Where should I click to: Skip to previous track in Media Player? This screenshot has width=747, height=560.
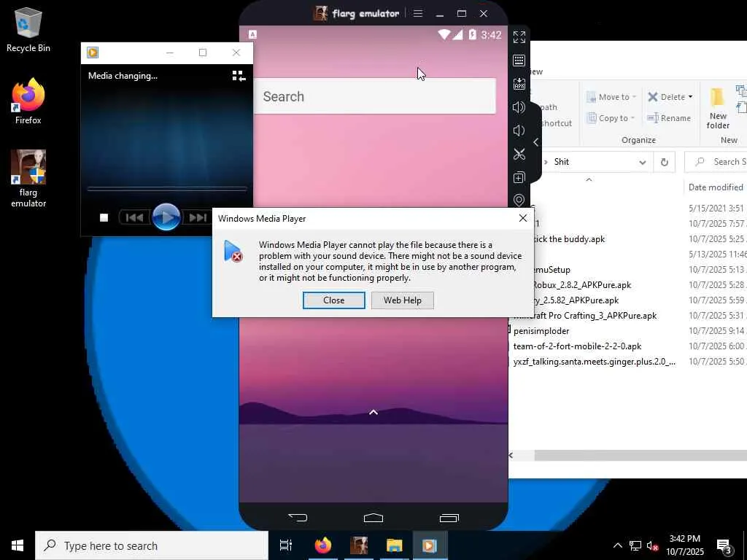tap(134, 217)
